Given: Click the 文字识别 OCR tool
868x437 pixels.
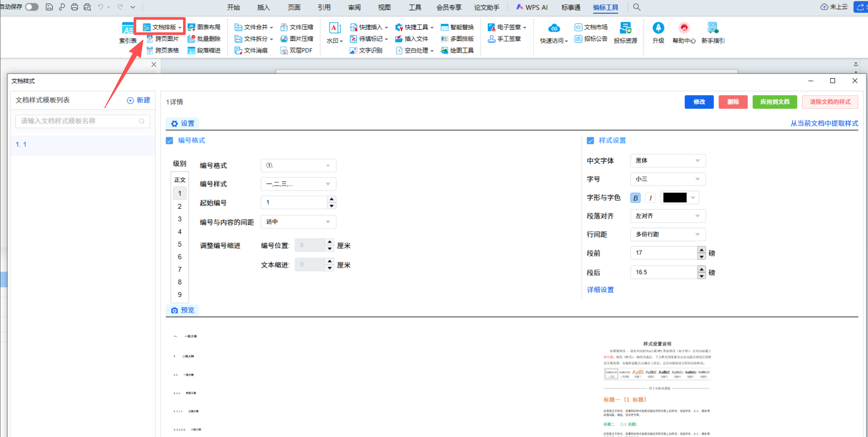Looking at the screenshot, I should pos(366,51).
